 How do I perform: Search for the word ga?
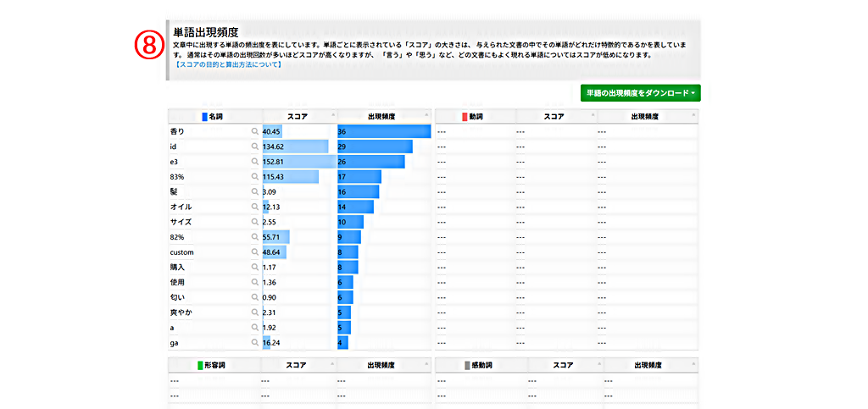click(x=254, y=343)
